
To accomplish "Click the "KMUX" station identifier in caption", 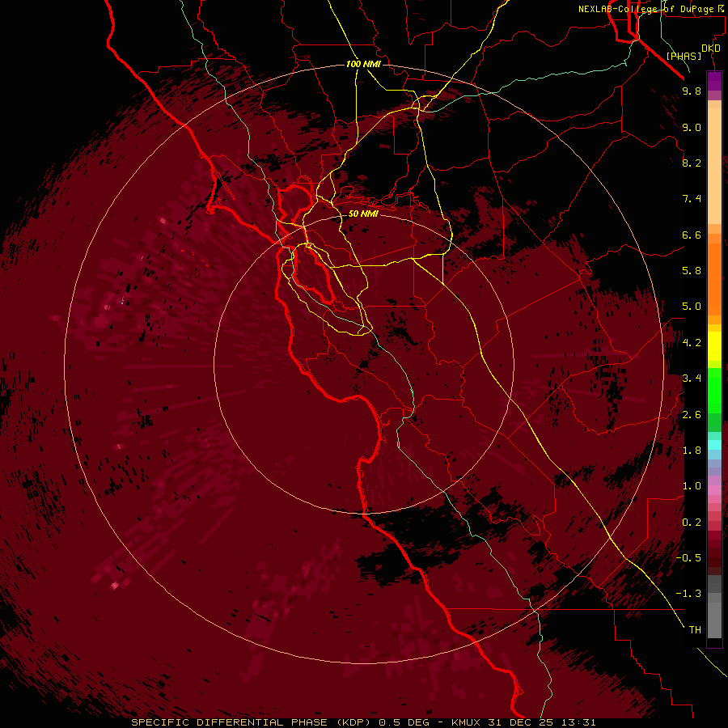I will click(x=468, y=722).
